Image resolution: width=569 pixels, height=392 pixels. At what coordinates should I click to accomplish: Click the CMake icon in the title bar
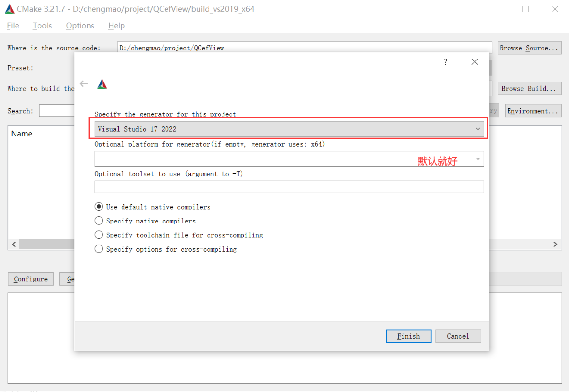[x=10, y=9]
